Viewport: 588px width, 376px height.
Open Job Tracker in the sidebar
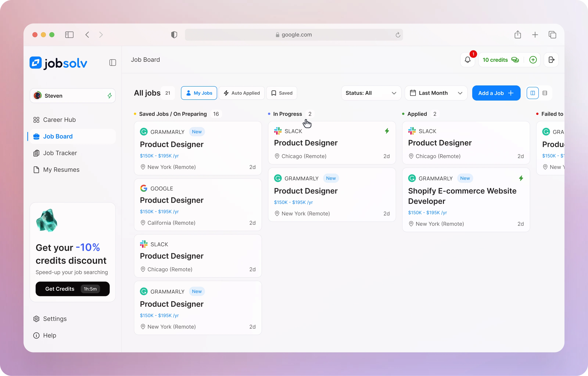point(60,153)
